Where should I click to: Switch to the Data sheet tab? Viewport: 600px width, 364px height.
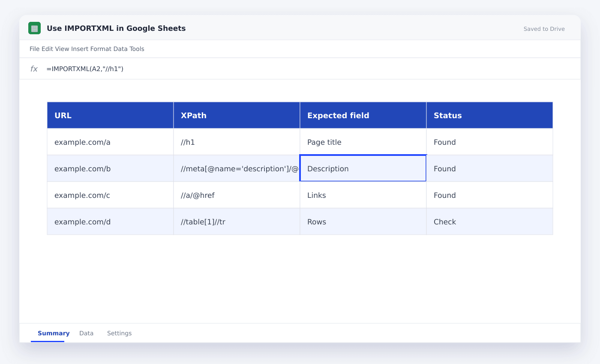click(x=86, y=333)
